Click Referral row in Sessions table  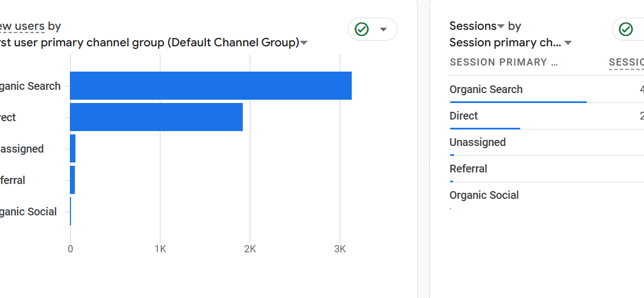(x=468, y=169)
